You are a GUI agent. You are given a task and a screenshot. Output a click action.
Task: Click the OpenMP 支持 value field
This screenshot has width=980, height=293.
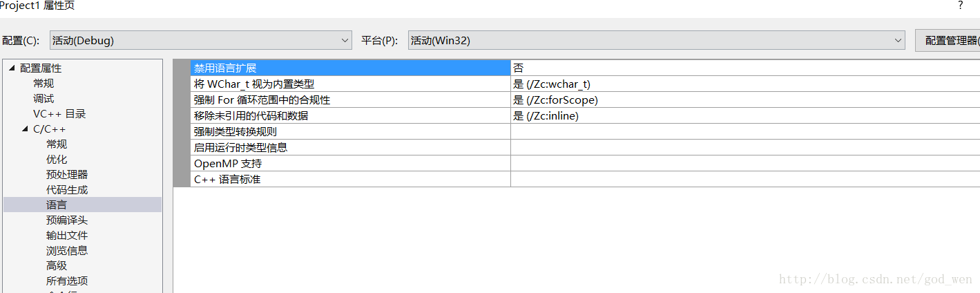744,164
